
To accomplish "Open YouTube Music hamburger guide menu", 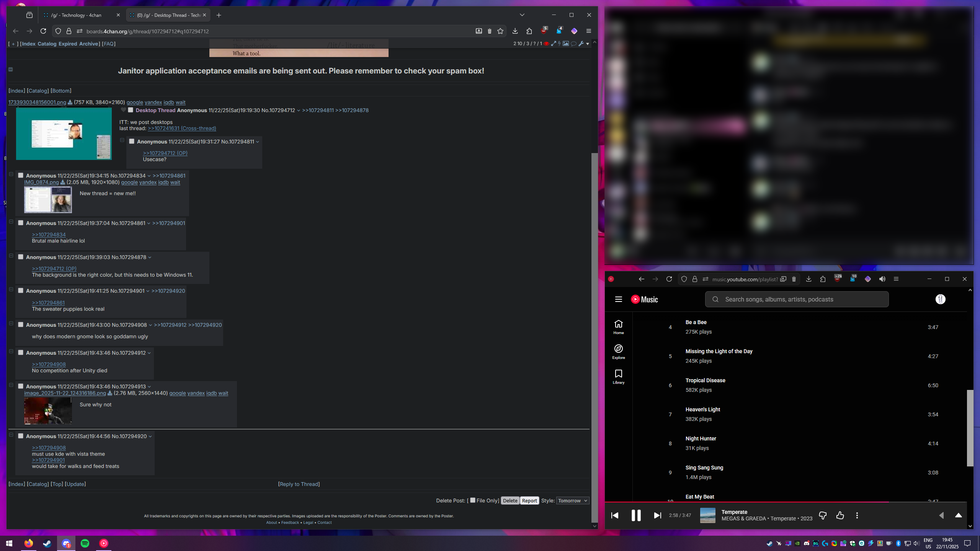I will coord(618,299).
